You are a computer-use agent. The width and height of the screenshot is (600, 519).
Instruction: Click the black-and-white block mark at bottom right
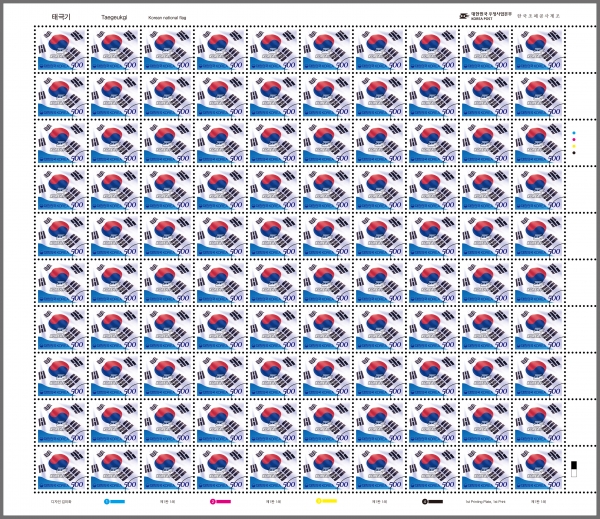[574, 469]
